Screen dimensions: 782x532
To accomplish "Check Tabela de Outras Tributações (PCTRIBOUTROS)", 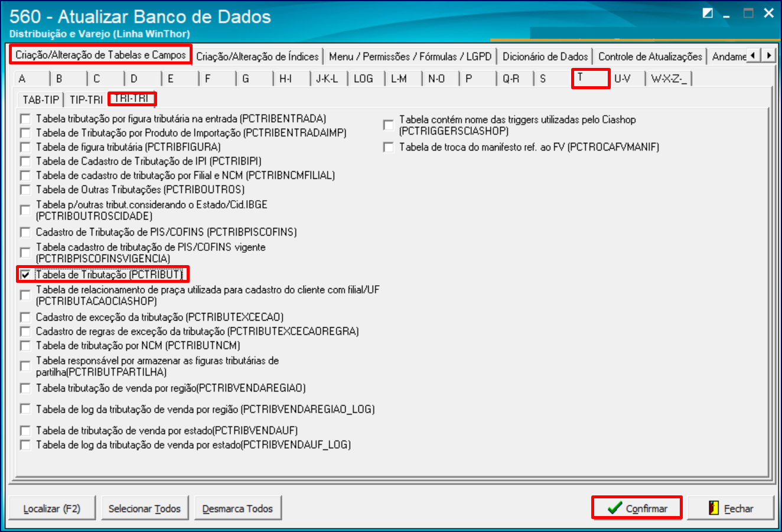I will click(x=25, y=190).
